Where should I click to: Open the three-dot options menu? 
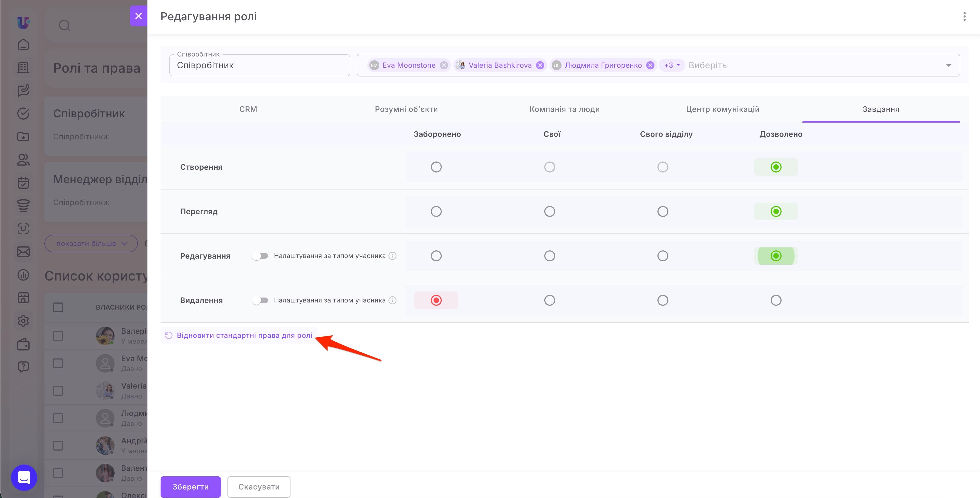point(964,16)
